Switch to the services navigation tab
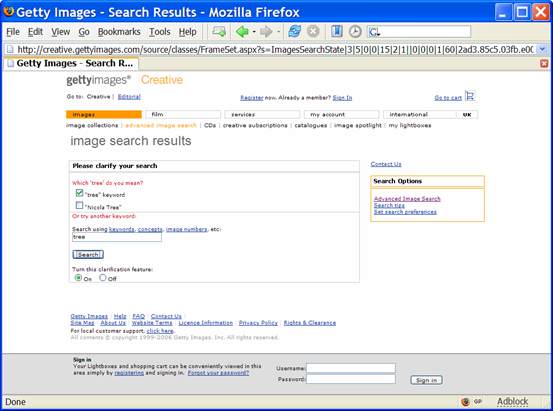The width and height of the screenshot is (553, 411). tap(262, 114)
